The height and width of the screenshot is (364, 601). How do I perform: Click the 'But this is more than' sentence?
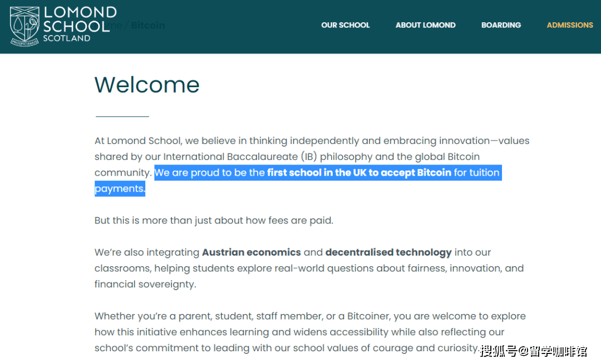[214, 221]
